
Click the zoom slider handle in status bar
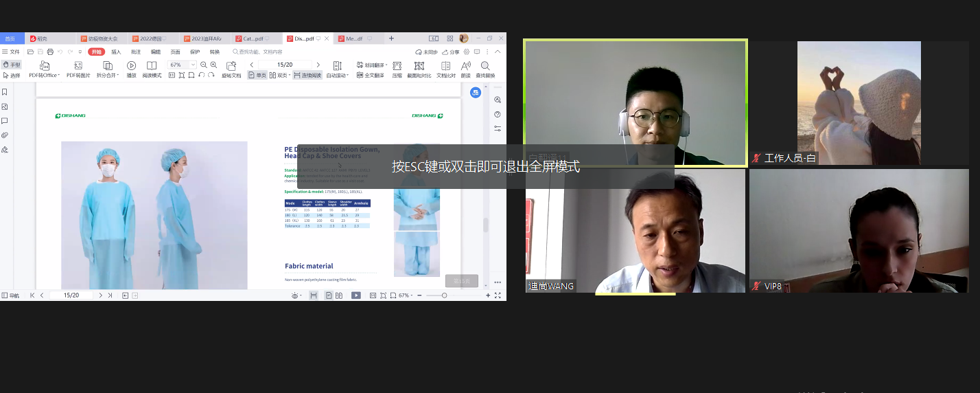pos(444,295)
